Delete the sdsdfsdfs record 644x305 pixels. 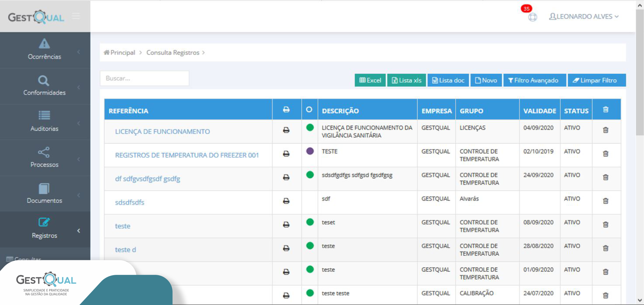coord(606,201)
